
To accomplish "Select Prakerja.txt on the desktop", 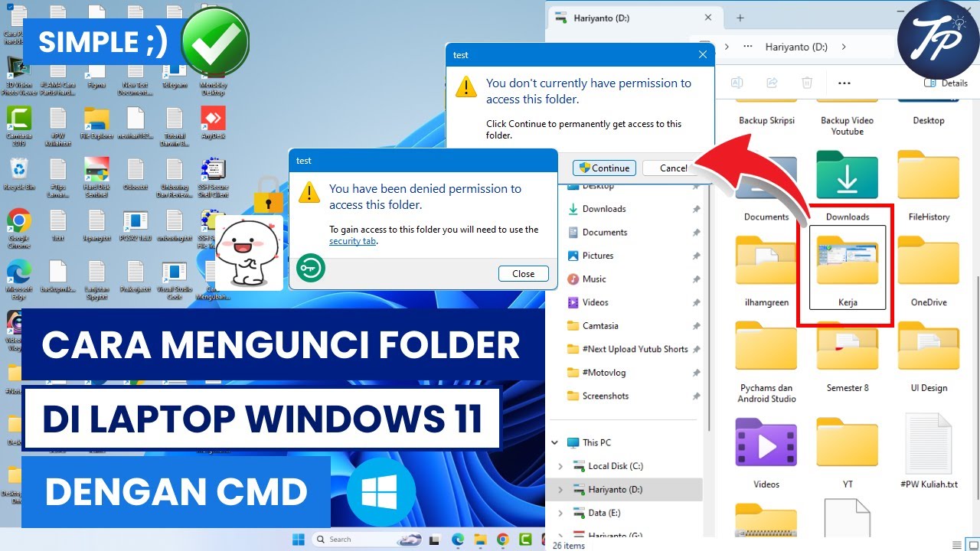I will [135, 276].
